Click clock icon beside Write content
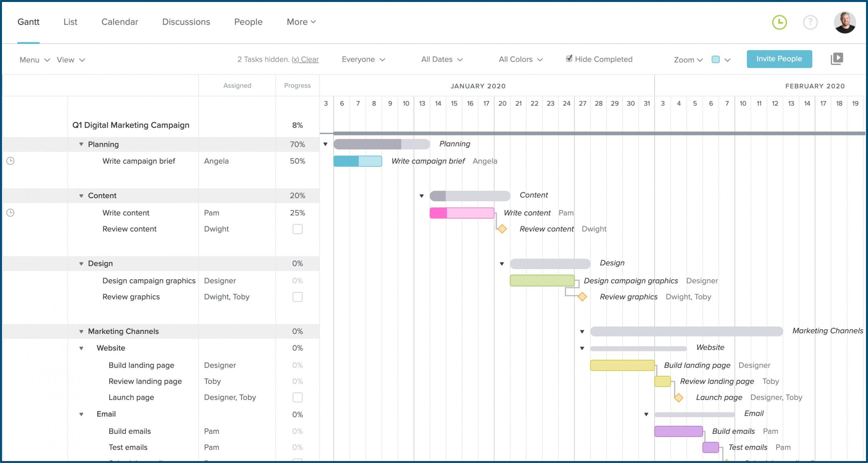This screenshot has height=463, width=868. 10,213
